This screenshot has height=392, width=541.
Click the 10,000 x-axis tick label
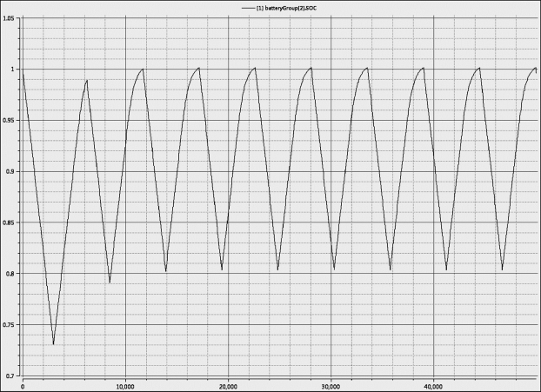click(x=125, y=387)
